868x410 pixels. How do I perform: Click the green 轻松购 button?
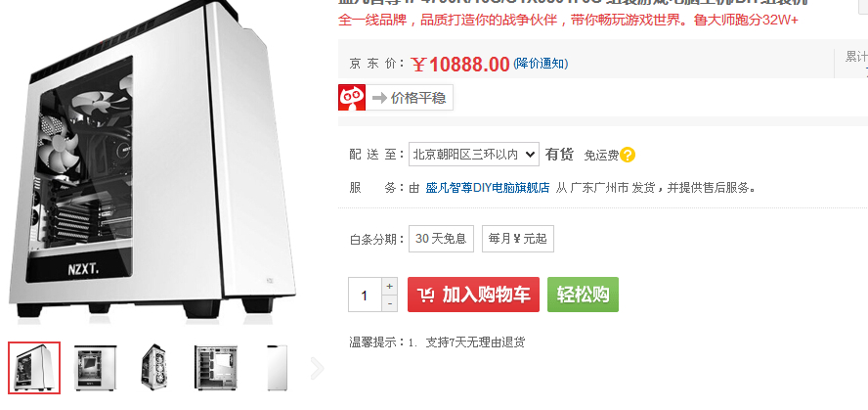(x=583, y=295)
